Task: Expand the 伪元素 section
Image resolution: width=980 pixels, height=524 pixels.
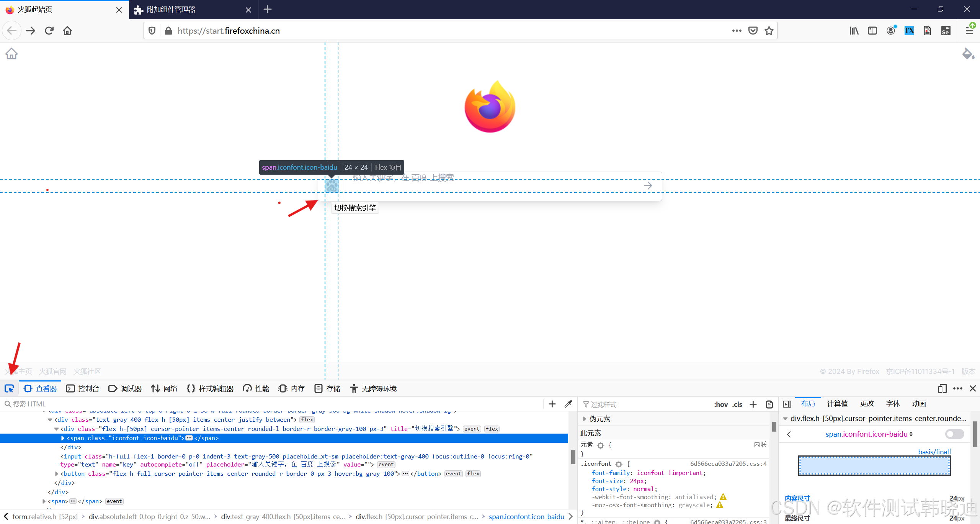Action: coord(585,419)
